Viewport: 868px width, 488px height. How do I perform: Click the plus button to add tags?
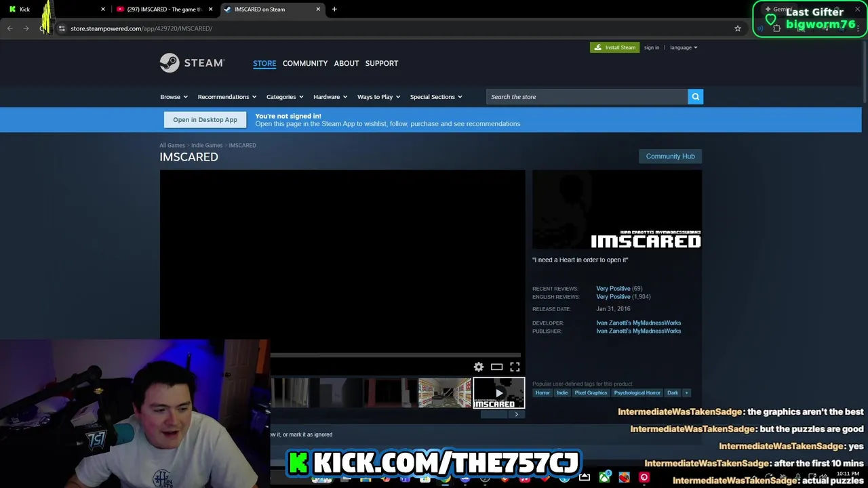tap(686, 392)
